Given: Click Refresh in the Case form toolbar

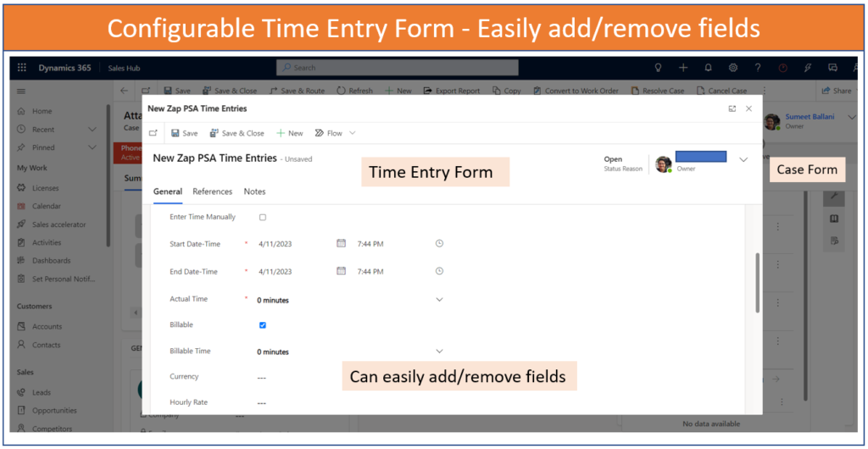Looking at the screenshot, I should [x=355, y=91].
